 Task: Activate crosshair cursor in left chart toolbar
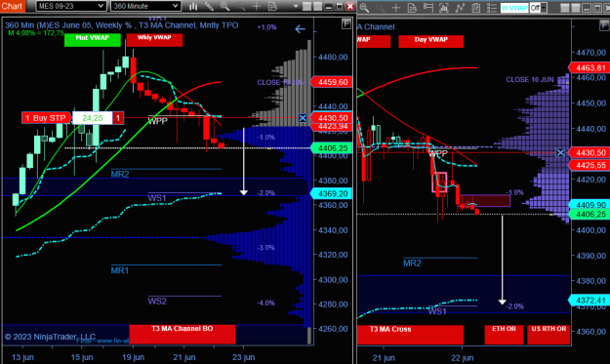click(x=256, y=6)
